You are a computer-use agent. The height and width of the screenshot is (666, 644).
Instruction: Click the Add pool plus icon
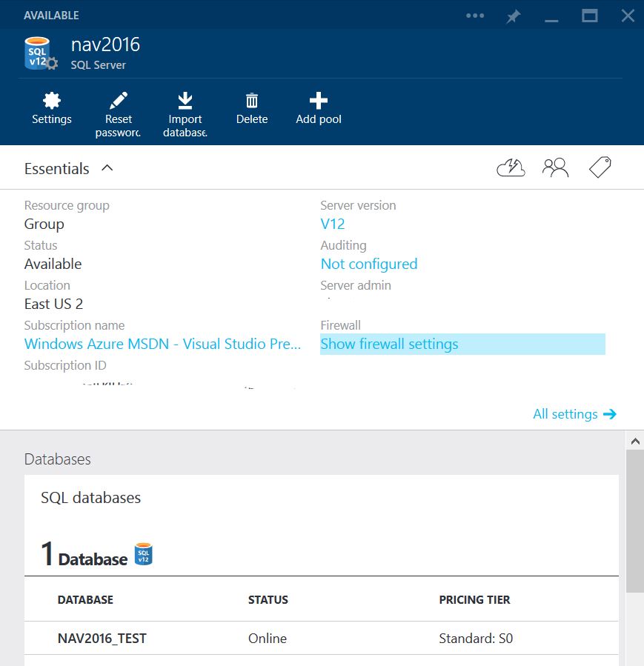point(319,101)
